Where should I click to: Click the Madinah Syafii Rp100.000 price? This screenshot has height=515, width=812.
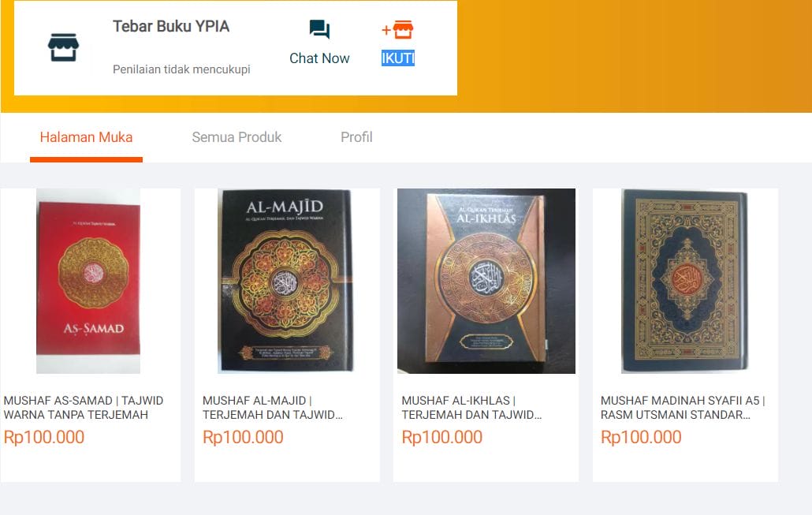coord(641,437)
